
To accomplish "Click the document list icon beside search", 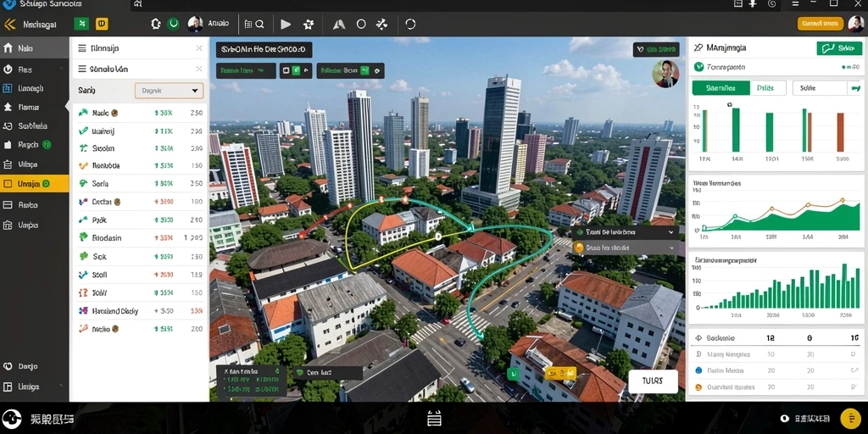I will (x=248, y=25).
